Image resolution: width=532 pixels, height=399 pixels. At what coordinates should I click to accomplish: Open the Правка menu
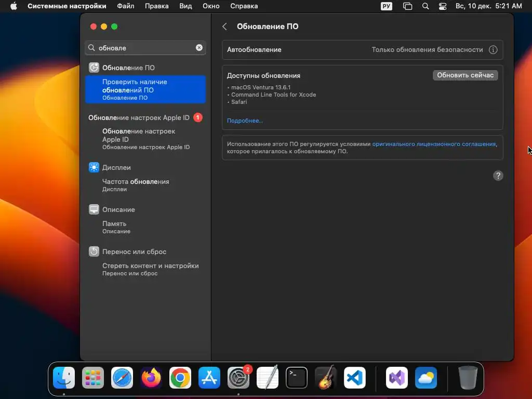157,6
